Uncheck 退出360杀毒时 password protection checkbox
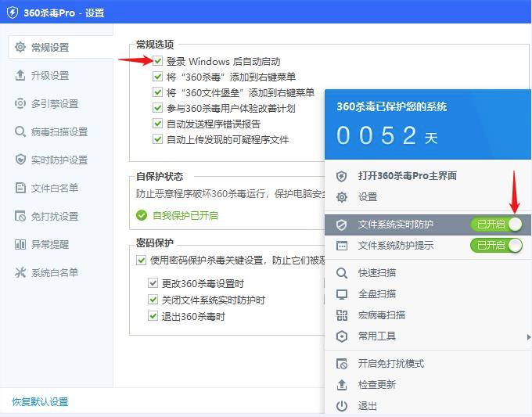The width and height of the screenshot is (532, 417). coord(153,316)
